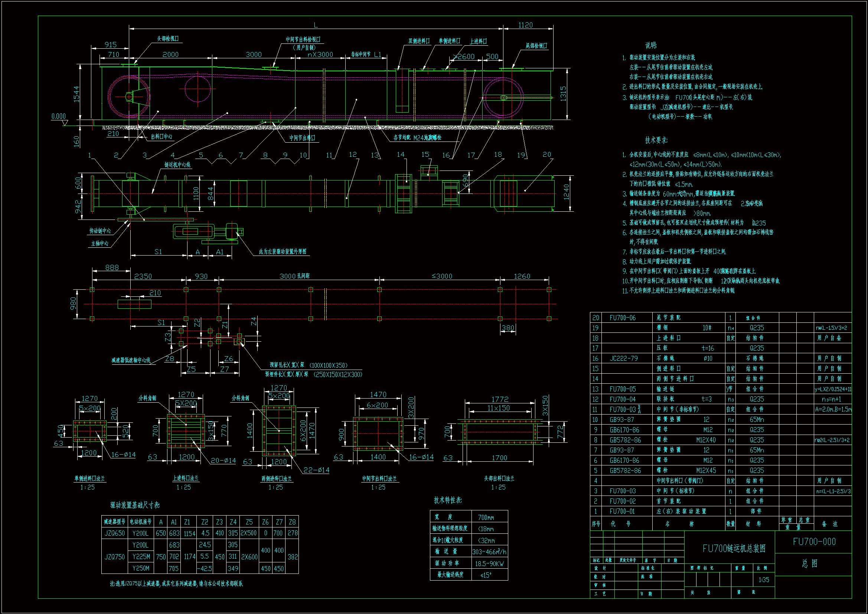Click the FU700链运机总装图 title block text
868x614 pixels.
point(734,548)
